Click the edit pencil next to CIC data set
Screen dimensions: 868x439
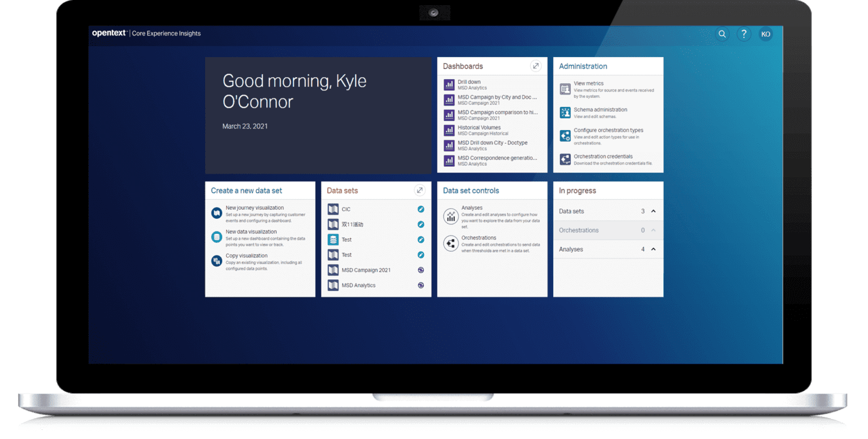pyautogui.click(x=420, y=209)
